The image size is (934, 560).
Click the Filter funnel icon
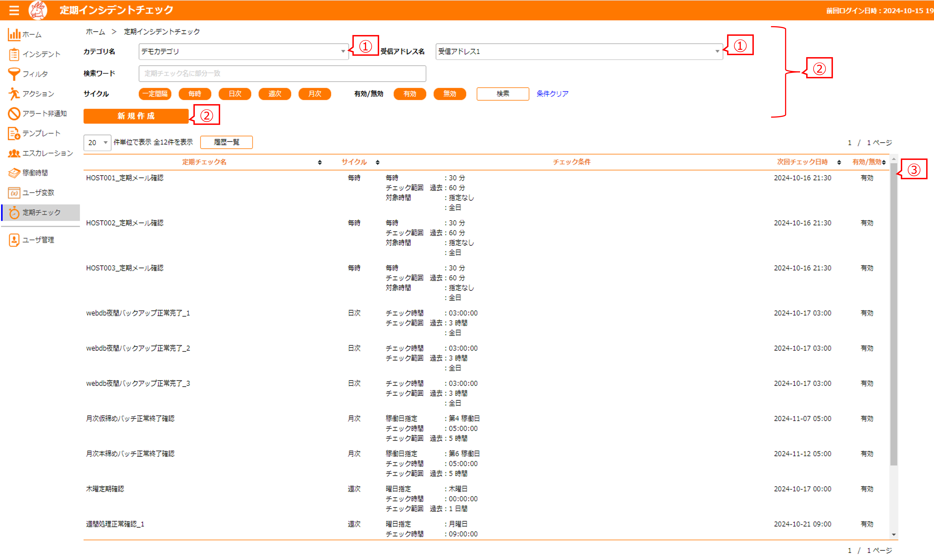(14, 74)
